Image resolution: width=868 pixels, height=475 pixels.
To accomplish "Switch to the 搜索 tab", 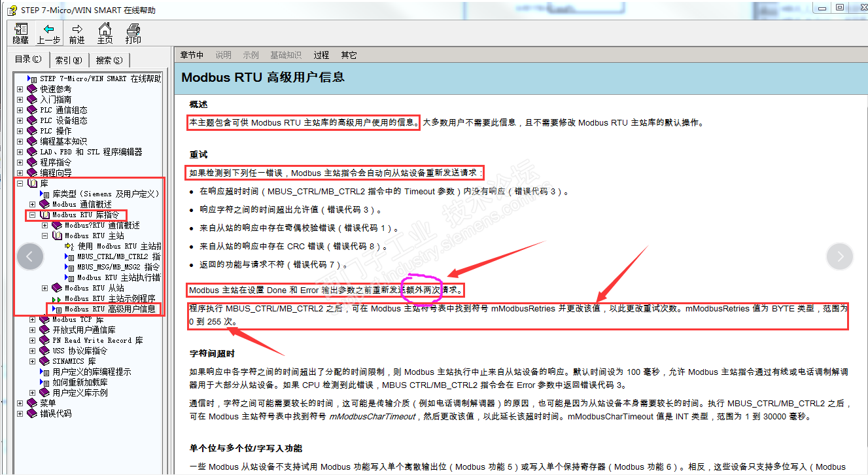I will (x=109, y=60).
